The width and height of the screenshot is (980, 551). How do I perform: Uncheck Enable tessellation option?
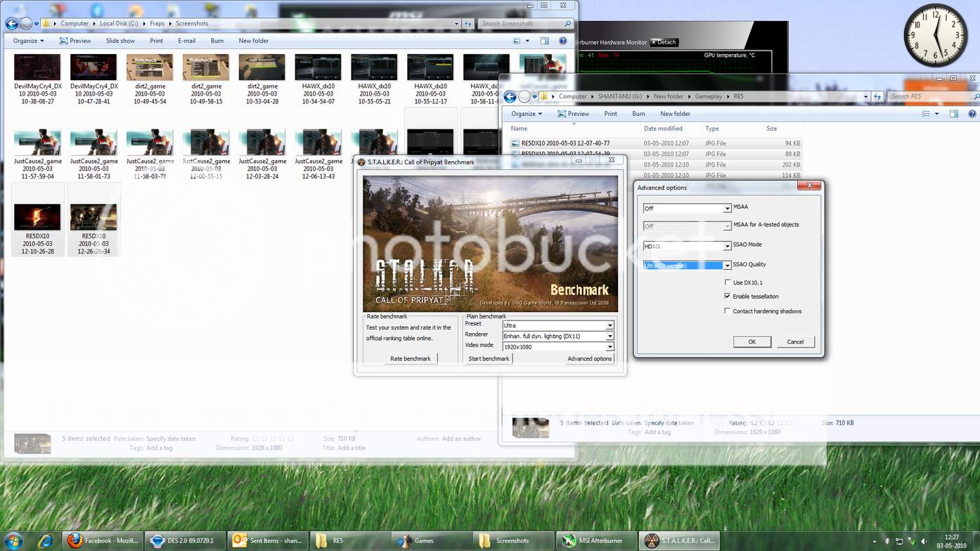coord(728,297)
